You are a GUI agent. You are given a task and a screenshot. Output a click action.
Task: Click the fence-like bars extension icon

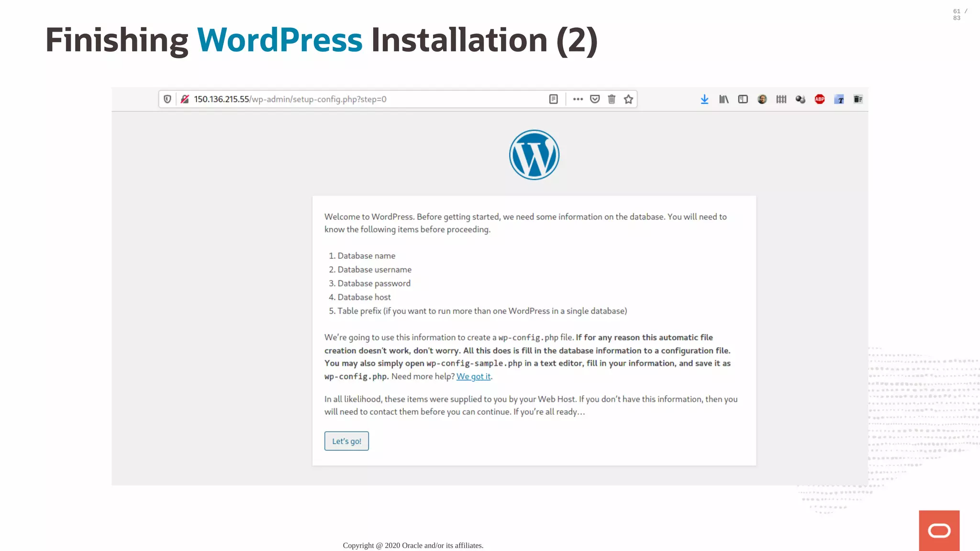pyautogui.click(x=781, y=99)
